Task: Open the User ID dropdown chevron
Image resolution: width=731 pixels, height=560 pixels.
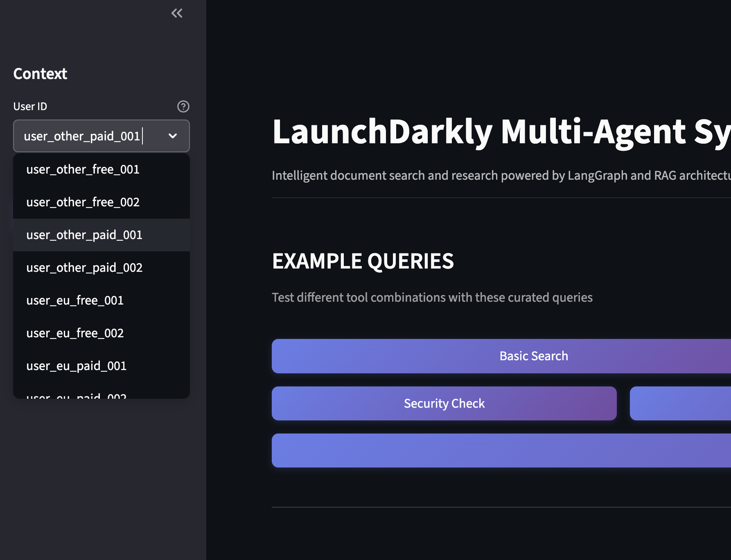Action: point(173,136)
